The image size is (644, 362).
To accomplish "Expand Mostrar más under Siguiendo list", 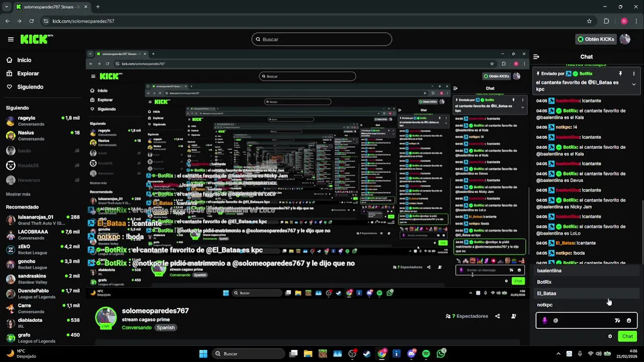I will click(18, 194).
